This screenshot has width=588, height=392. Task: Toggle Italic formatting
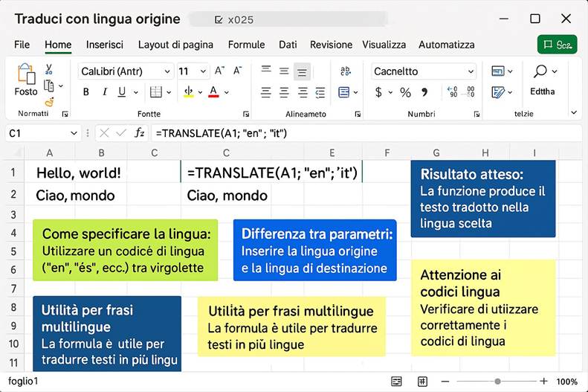coord(105,92)
